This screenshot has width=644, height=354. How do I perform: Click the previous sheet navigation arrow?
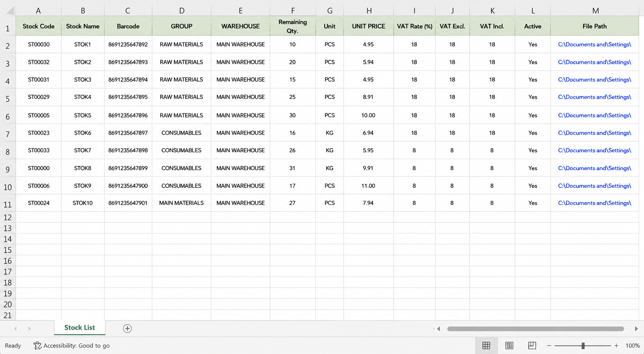coord(16,328)
